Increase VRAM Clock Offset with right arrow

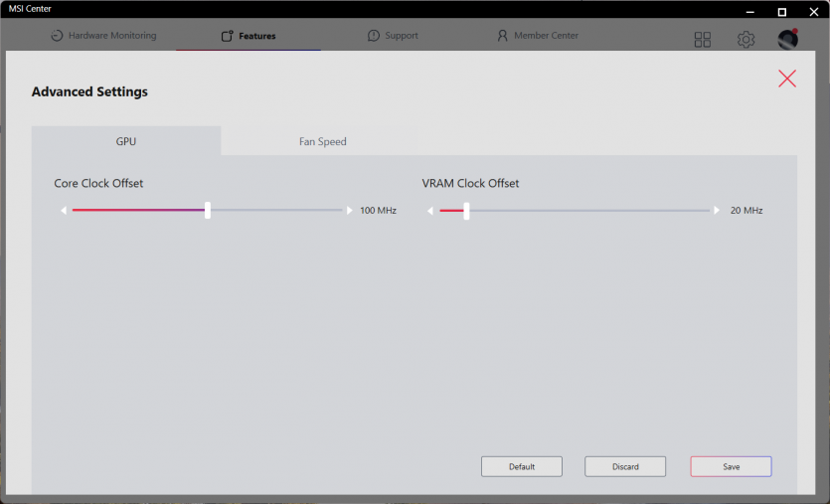tap(717, 211)
